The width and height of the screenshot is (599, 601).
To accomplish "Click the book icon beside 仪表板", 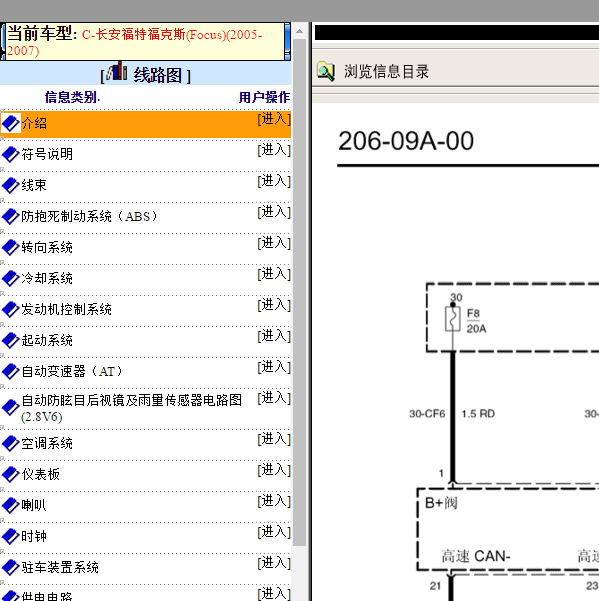I will click(11, 475).
